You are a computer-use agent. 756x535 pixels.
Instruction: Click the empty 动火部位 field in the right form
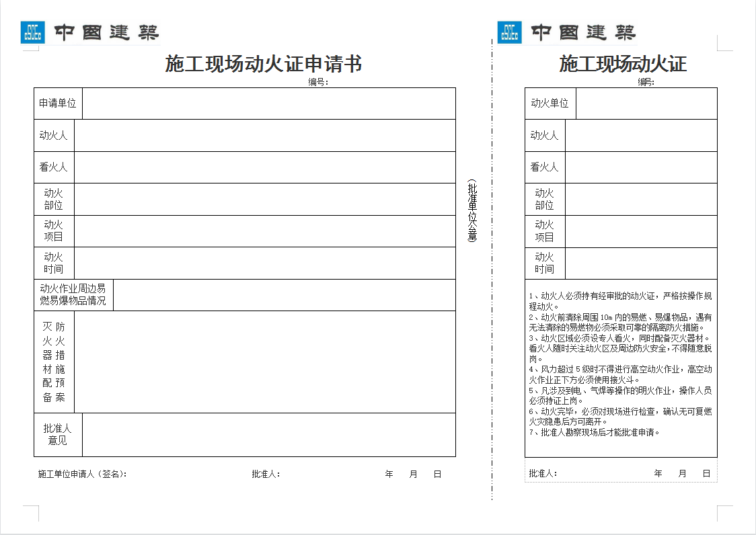click(x=641, y=199)
